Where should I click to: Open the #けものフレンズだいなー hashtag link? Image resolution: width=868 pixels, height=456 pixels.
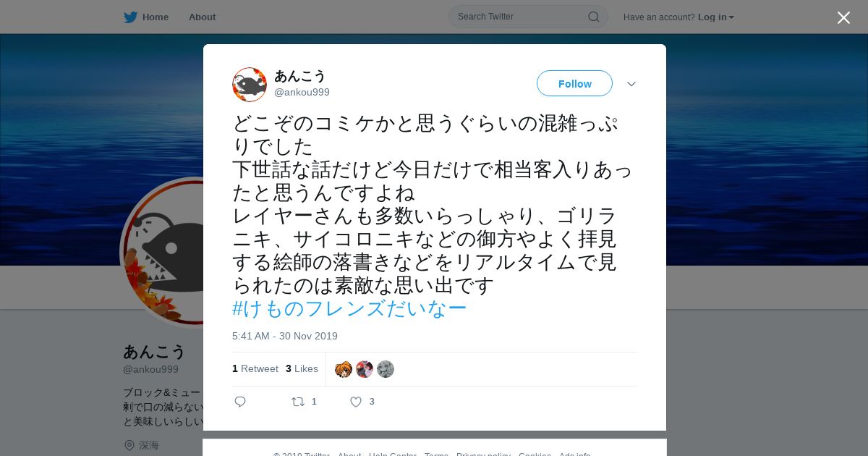[349, 308]
